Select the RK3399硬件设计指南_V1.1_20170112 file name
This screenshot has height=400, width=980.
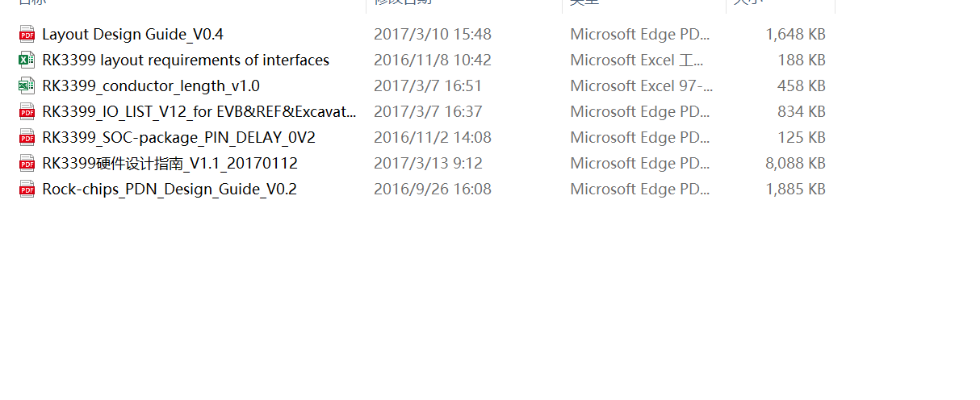pos(170,164)
